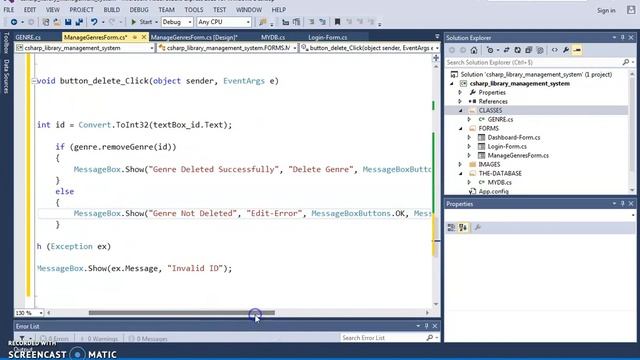
Task: Open the EDIT menu
Action: pyautogui.click(x=30, y=9)
